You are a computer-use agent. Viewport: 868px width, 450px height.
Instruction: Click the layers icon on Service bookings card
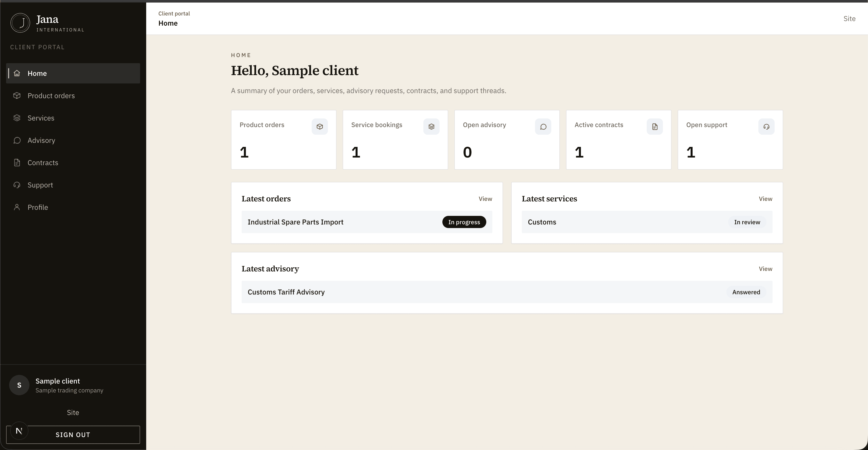tap(431, 127)
